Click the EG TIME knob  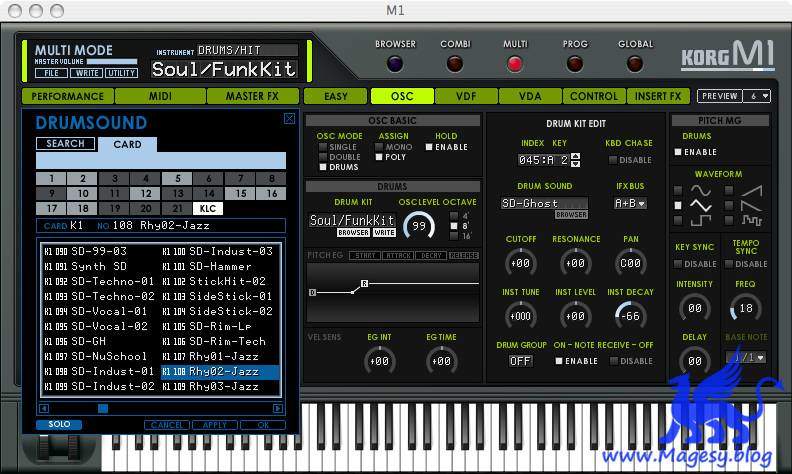(441, 361)
